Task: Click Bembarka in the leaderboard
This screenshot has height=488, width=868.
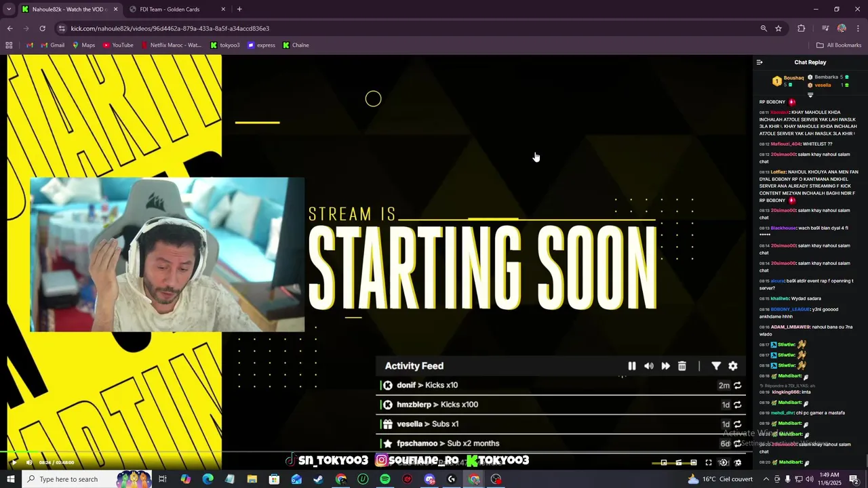Action: (826, 77)
